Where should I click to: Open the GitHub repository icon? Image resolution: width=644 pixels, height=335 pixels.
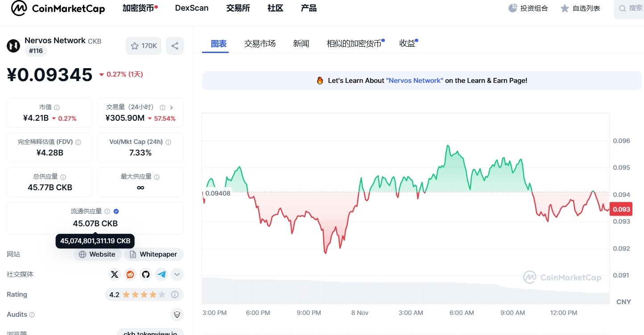(x=146, y=274)
